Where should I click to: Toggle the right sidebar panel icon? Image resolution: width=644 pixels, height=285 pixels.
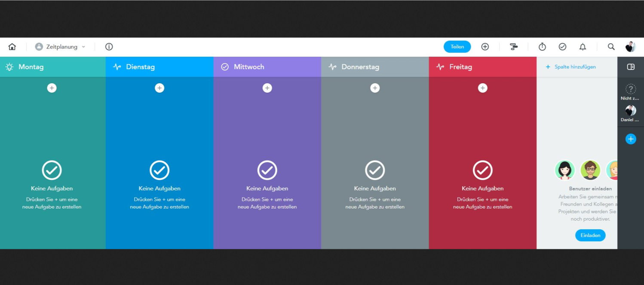[631, 67]
